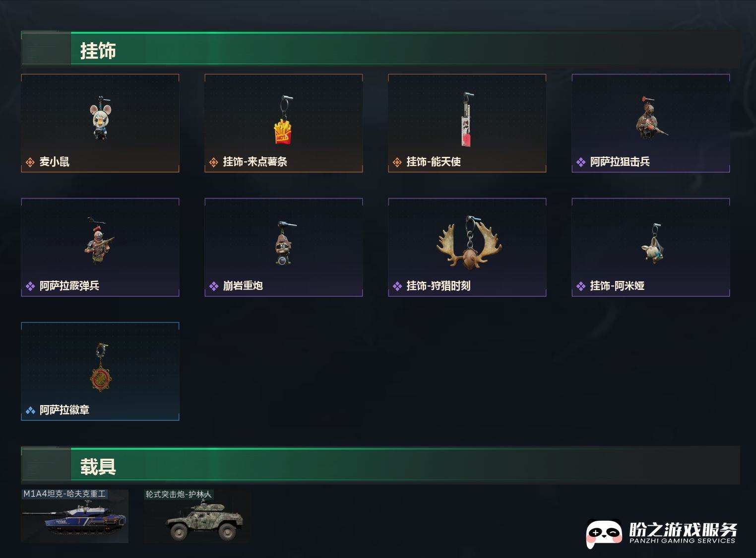This screenshot has width=756, height=558.
Task: Click the 挂饰-阿米娅 label text
Action: tap(617, 286)
